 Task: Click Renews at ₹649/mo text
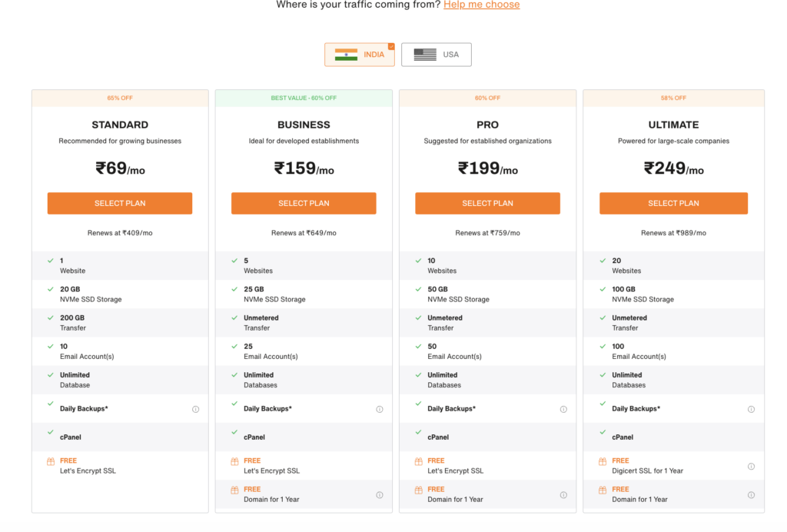point(304,233)
